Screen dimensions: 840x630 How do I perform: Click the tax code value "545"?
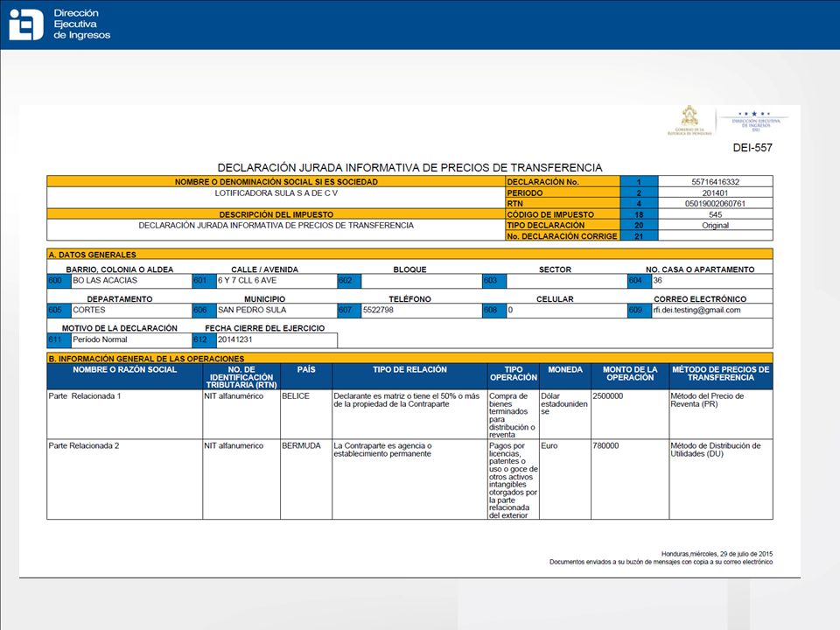[x=715, y=214]
